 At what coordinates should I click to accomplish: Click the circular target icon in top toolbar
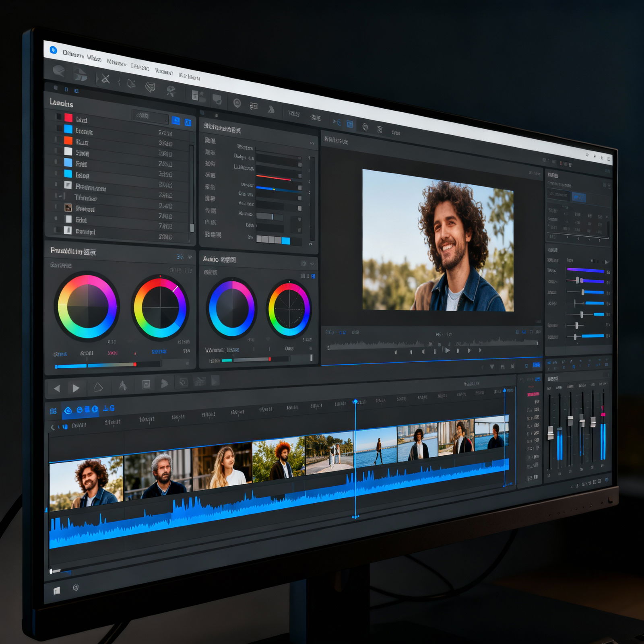237,103
